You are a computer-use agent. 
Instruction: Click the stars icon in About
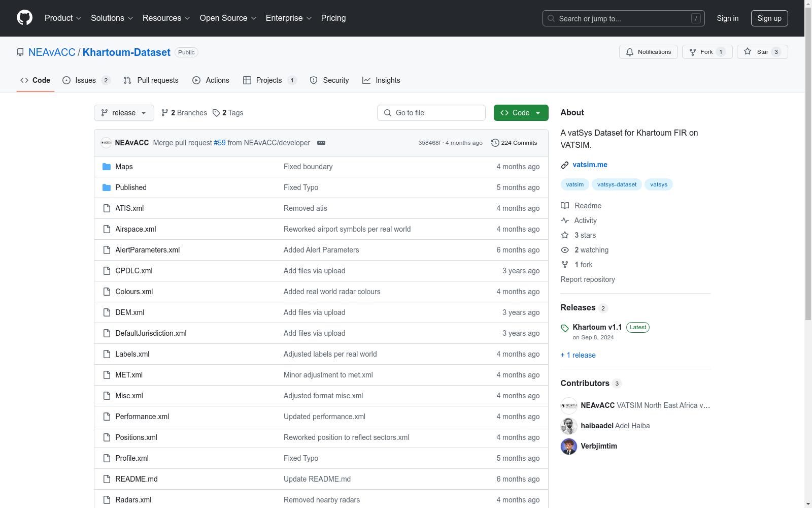point(565,235)
